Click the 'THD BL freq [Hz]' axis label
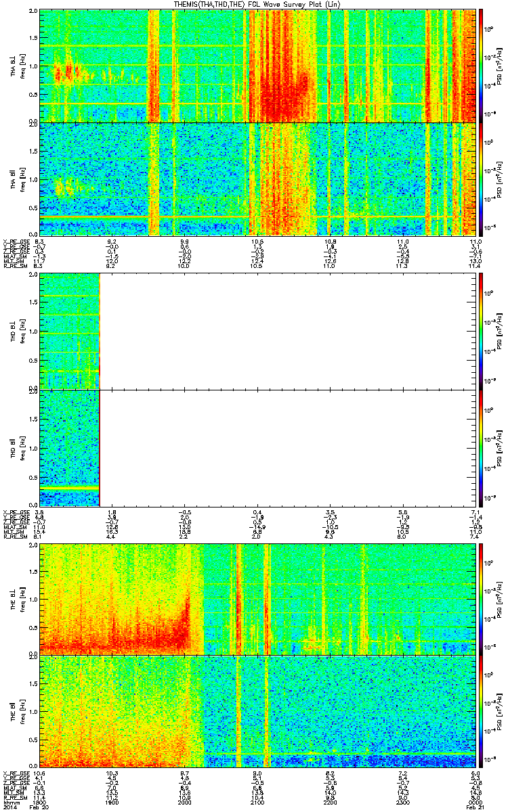Viewport: 508px width, 812px height. click(x=18, y=331)
